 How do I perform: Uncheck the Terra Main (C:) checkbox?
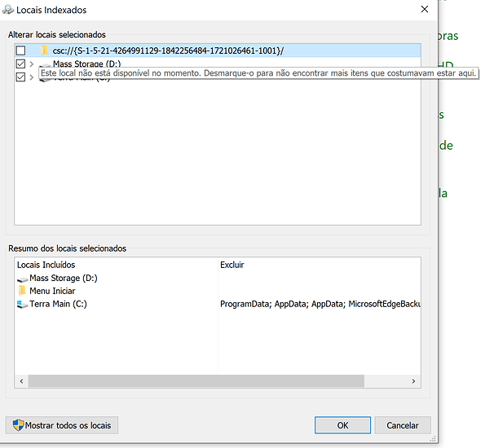pos(20,77)
